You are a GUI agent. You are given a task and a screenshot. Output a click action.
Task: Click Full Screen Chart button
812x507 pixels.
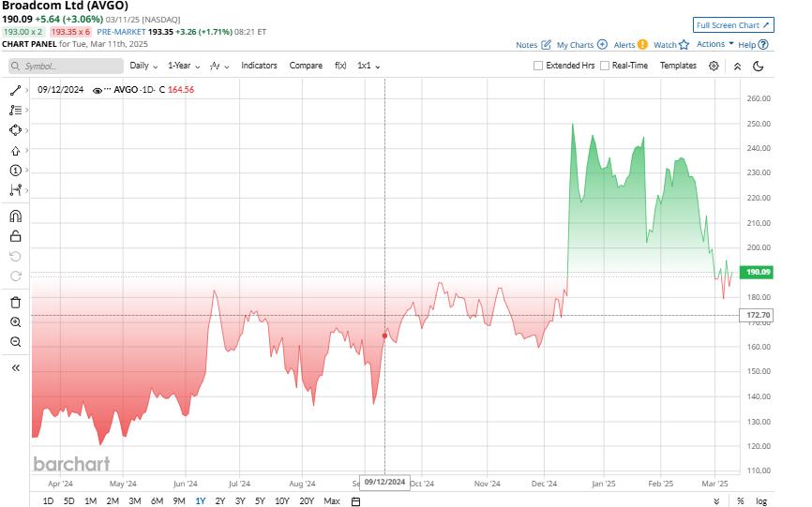pos(733,25)
